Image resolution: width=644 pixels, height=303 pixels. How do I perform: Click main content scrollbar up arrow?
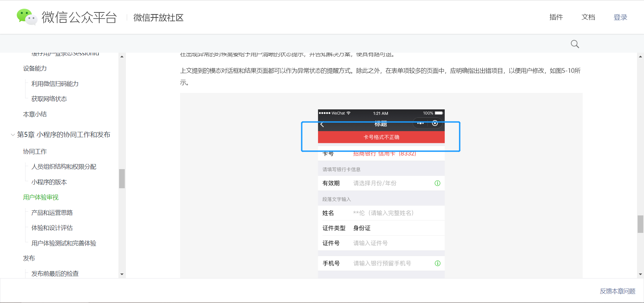[x=641, y=56]
